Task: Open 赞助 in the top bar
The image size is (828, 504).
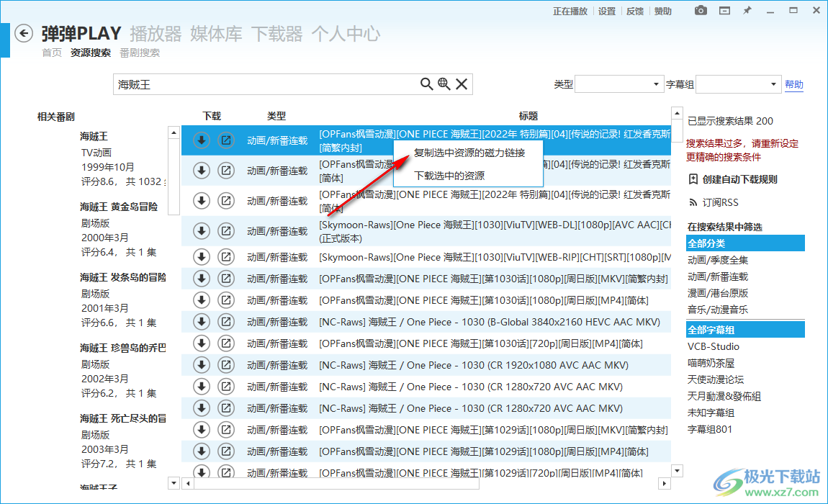Action: (x=662, y=11)
